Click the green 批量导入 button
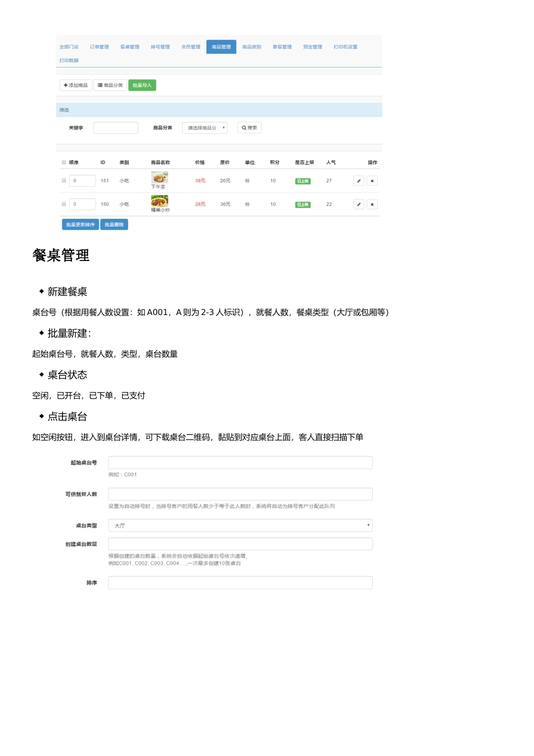534x756 pixels. pos(142,85)
